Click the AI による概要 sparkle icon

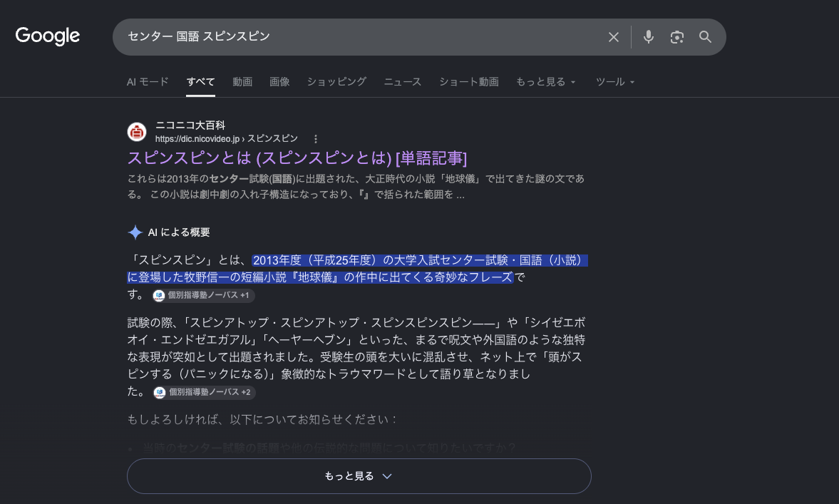coord(135,232)
